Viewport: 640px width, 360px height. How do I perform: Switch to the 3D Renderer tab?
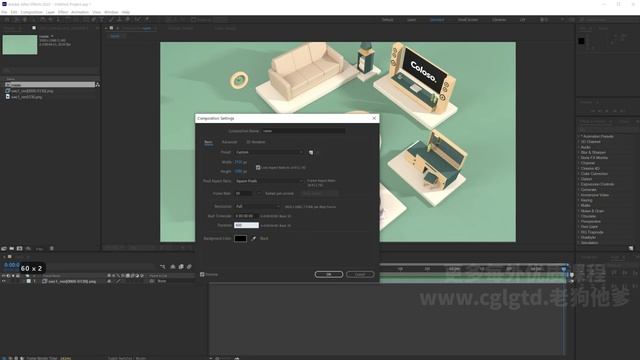(256, 142)
